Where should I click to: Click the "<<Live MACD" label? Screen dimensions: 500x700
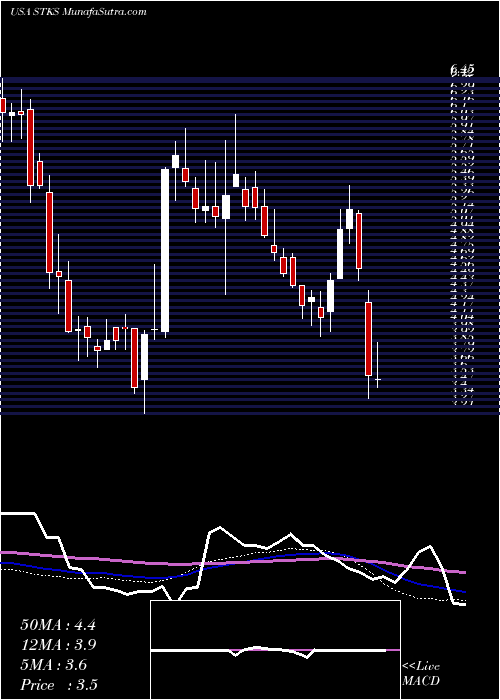pos(421,674)
